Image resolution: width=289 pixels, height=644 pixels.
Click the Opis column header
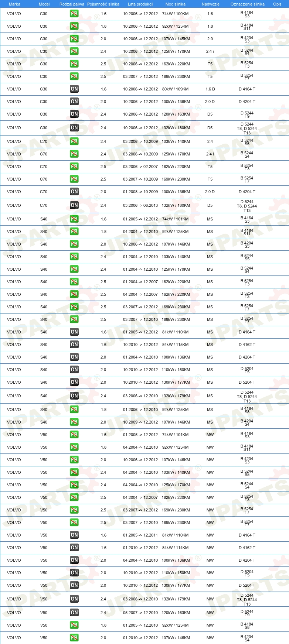tap(277, 4)
